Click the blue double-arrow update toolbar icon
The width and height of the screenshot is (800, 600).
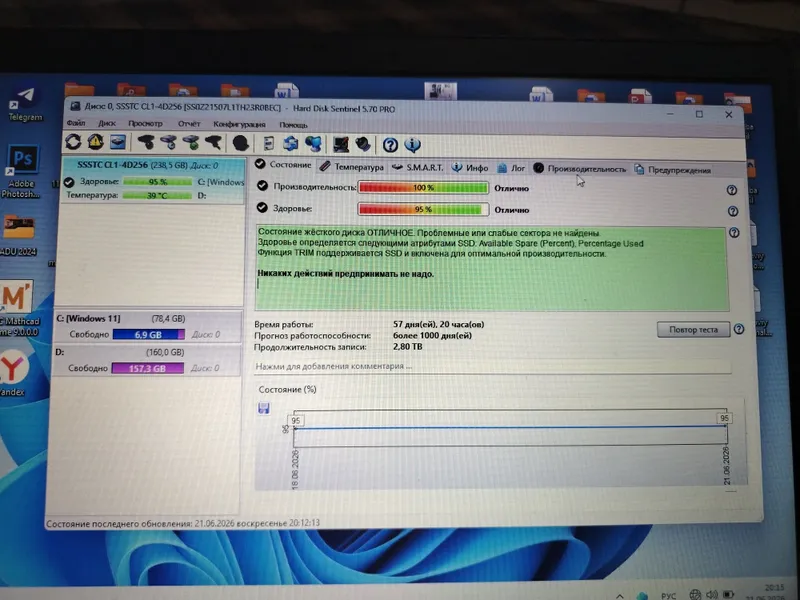291,143
